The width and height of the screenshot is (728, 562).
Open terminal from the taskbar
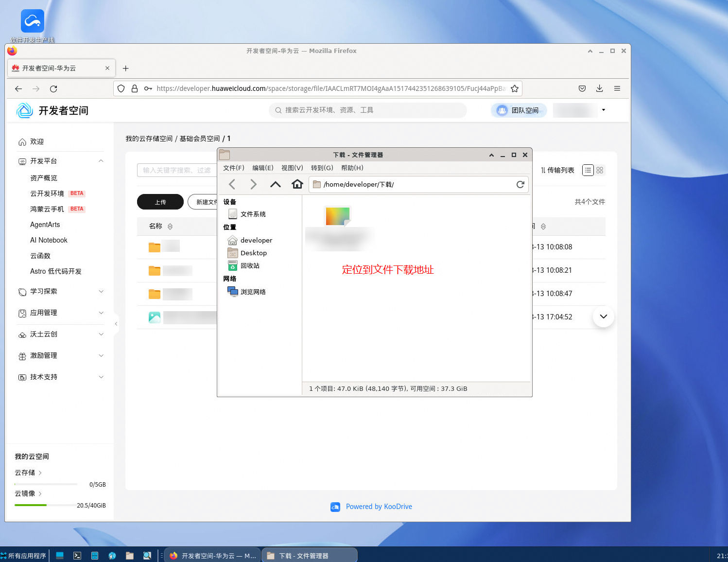pyautogui.click(x=77, y=556)
